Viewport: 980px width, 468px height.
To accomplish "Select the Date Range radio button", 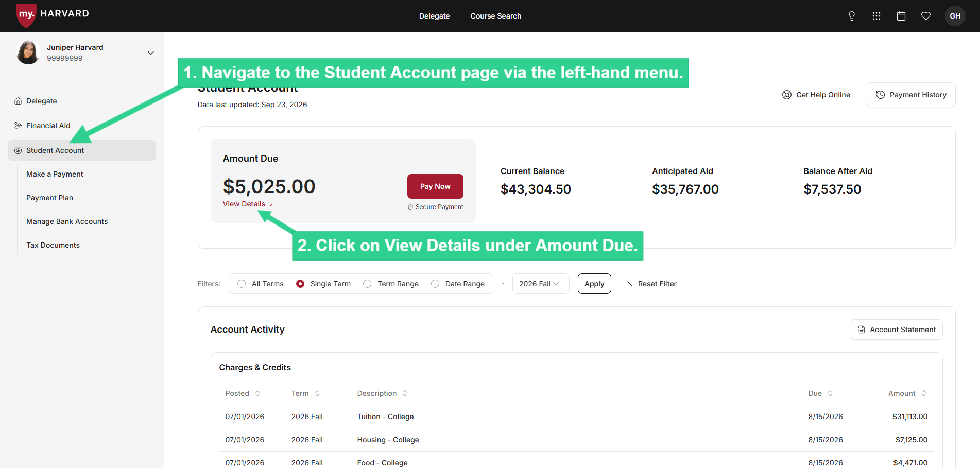I will [x=435, y=284].
